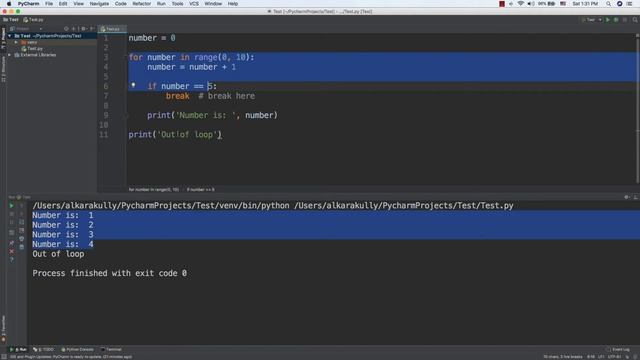The image size is (640, 360).
Task: Click the volume icon in menu bar
Action: click(x=531, y=4)
